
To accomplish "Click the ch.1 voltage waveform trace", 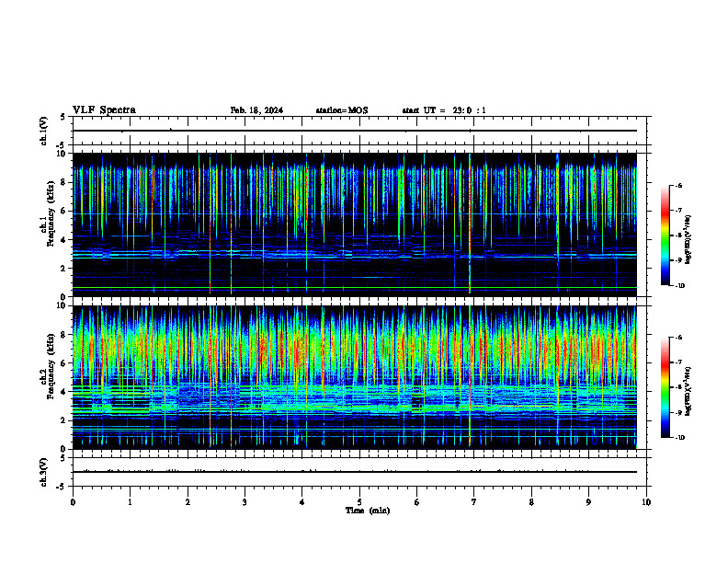I will [x=355, y=131].
